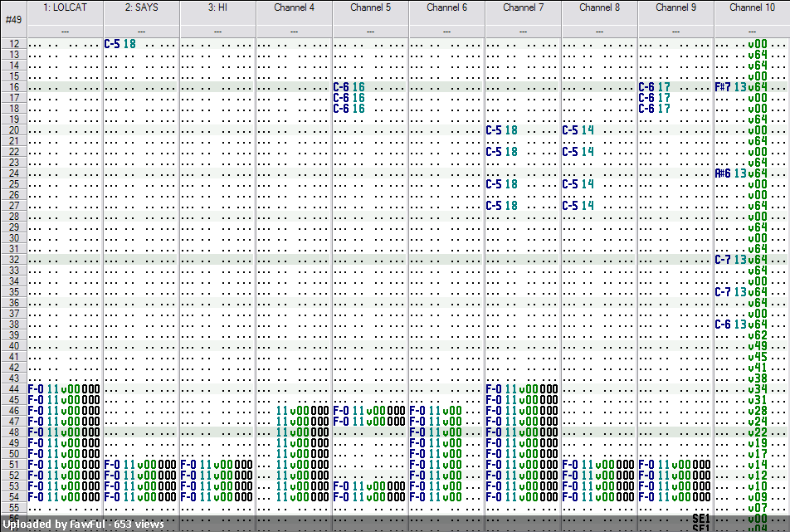The image size is (790, 532).
Task: Select the '3: HI' channel header
Action: click(217, 13)
